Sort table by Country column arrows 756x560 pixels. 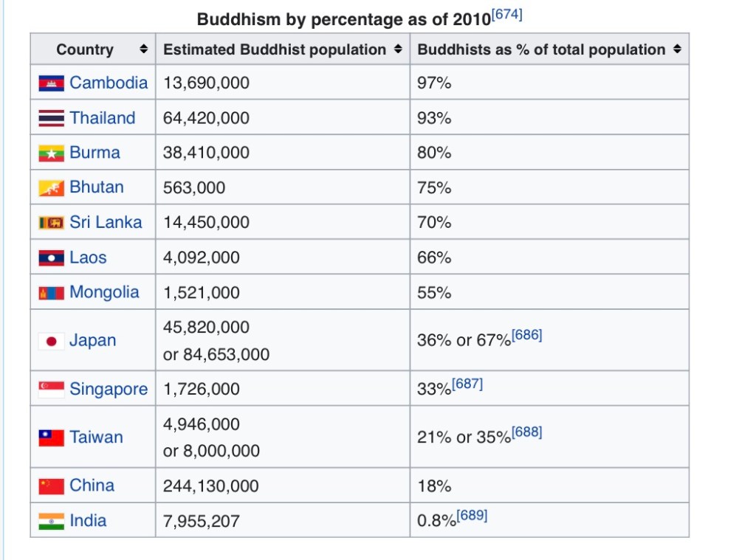coord(143,49)
